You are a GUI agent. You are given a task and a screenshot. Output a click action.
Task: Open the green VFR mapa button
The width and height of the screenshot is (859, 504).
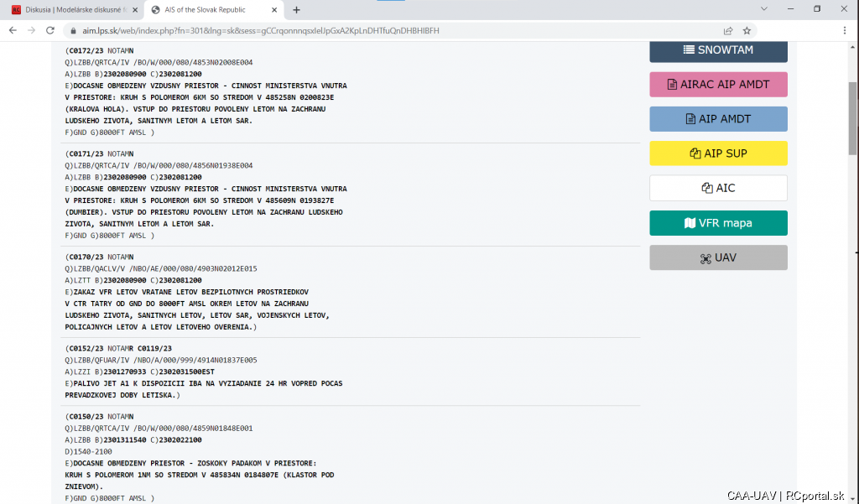click(718, 223)
